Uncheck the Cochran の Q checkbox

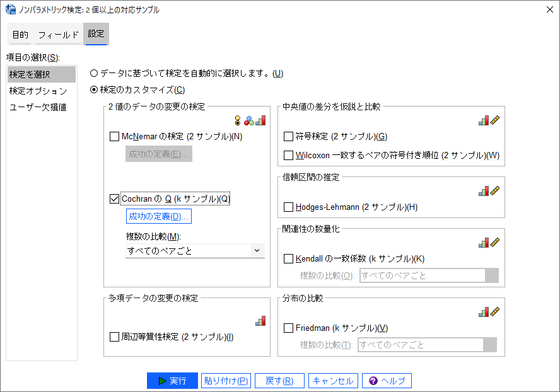tap(115, 199)
